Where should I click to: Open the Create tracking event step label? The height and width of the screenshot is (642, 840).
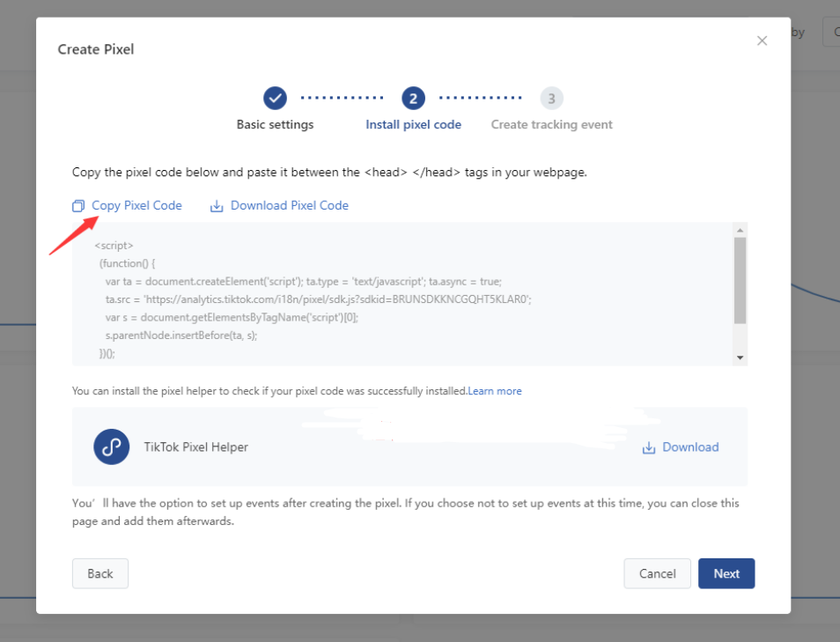point(551,124)
